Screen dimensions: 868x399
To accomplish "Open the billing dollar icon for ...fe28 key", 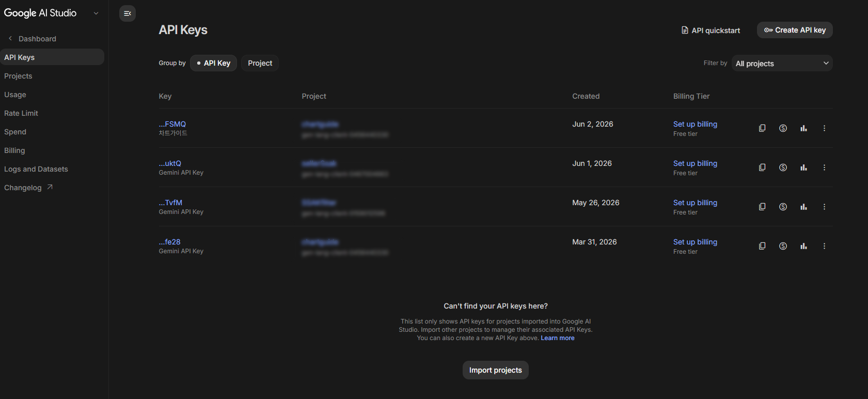I will (x=783, y=246).
